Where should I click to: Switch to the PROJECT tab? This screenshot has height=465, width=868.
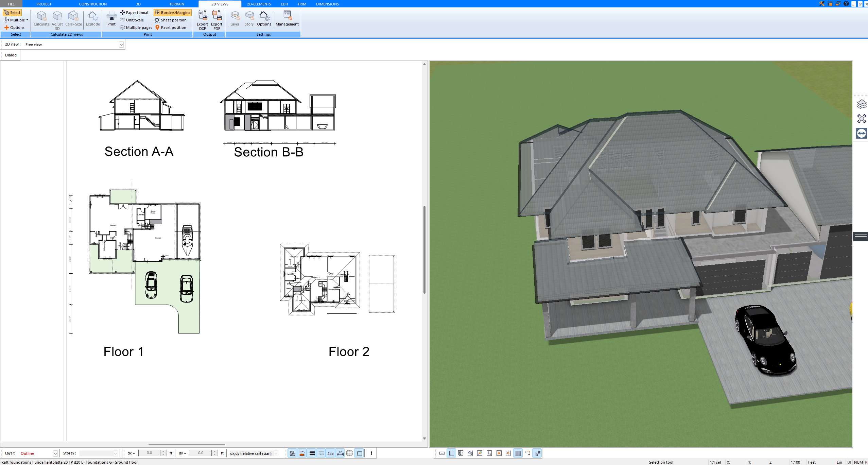click(44, 4)
